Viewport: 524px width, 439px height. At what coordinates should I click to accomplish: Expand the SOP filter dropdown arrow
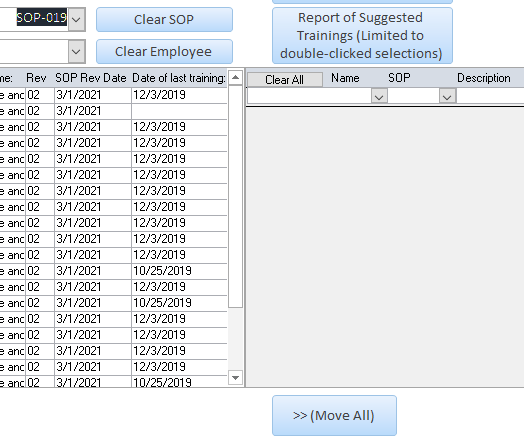click(447, 97)
